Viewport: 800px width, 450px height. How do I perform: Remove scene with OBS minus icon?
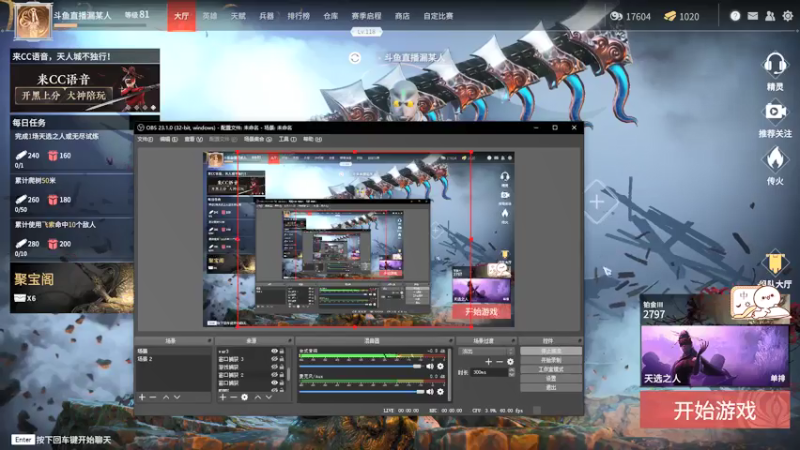(153, 397)
